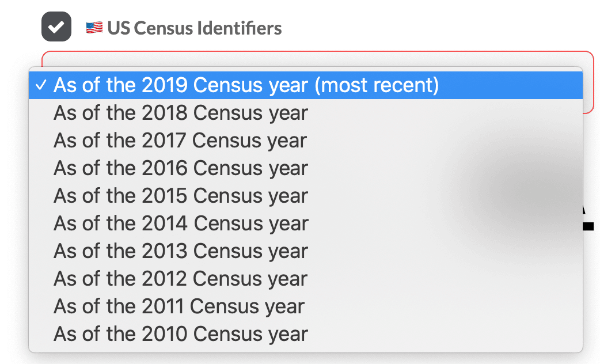Image resolution: width=600 pixels, height=364 pixels.
Task: Toggle the US Census Identifiers checkbox
Action: point(55,26)
